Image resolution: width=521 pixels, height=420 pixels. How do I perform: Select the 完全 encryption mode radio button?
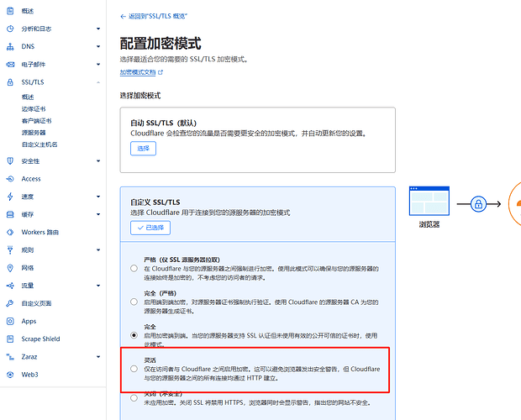tap(134, 335)
